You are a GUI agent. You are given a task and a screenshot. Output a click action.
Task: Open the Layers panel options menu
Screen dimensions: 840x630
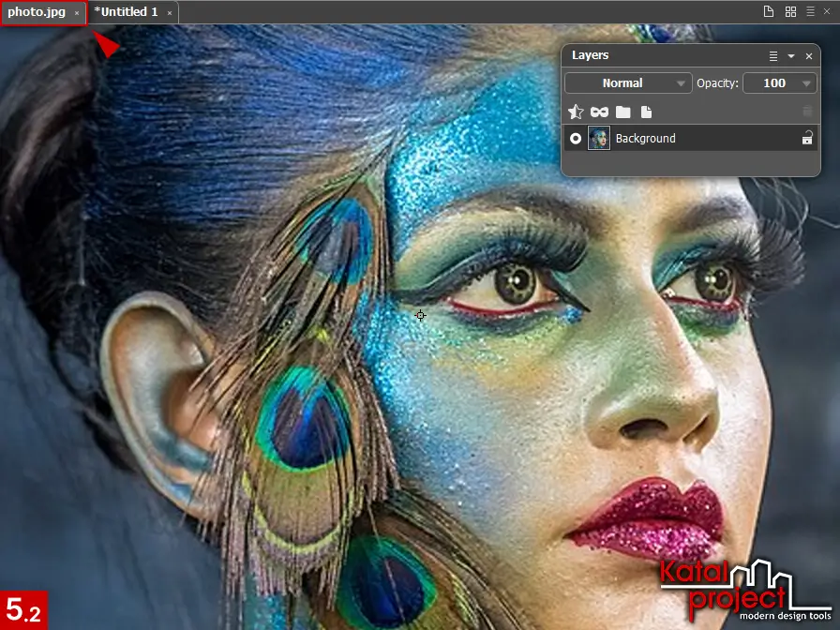coord(773,56)
